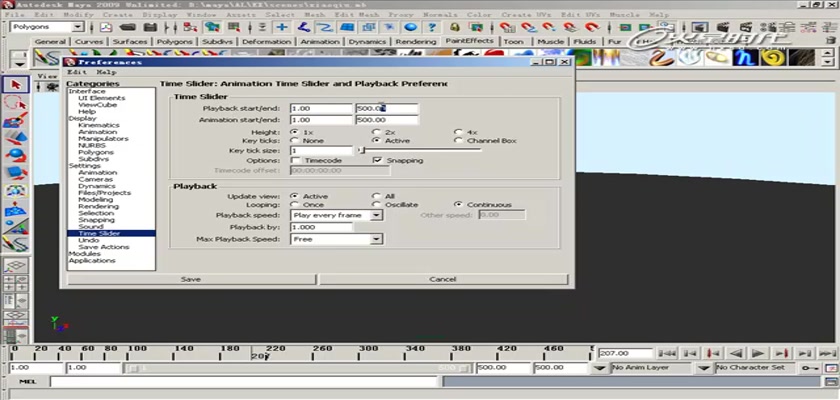Step forward to next key
The image size is (840, 400).
782,353
